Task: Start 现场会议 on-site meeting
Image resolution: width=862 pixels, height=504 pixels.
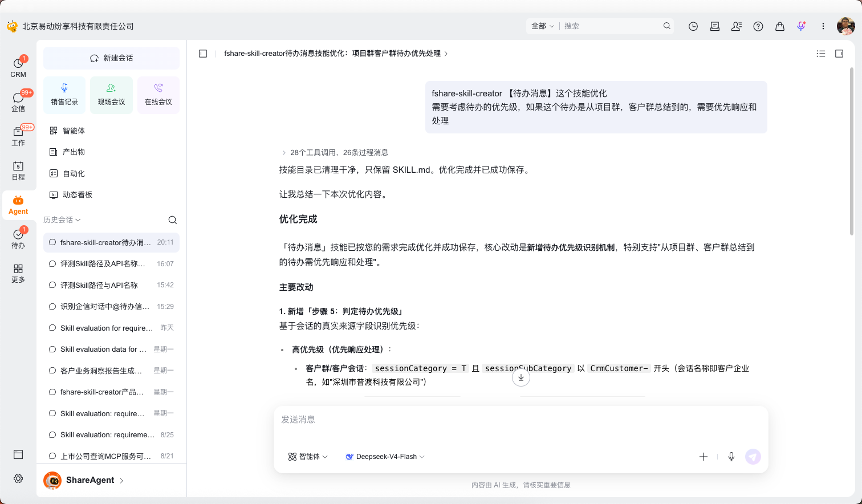Action: click(111, 95)
